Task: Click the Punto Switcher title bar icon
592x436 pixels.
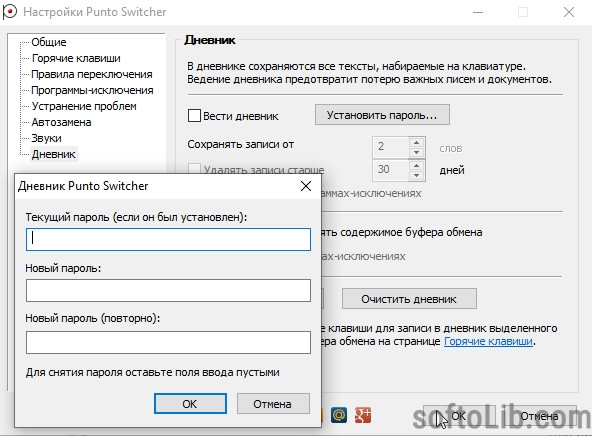Action: click(x=9, y=11)
